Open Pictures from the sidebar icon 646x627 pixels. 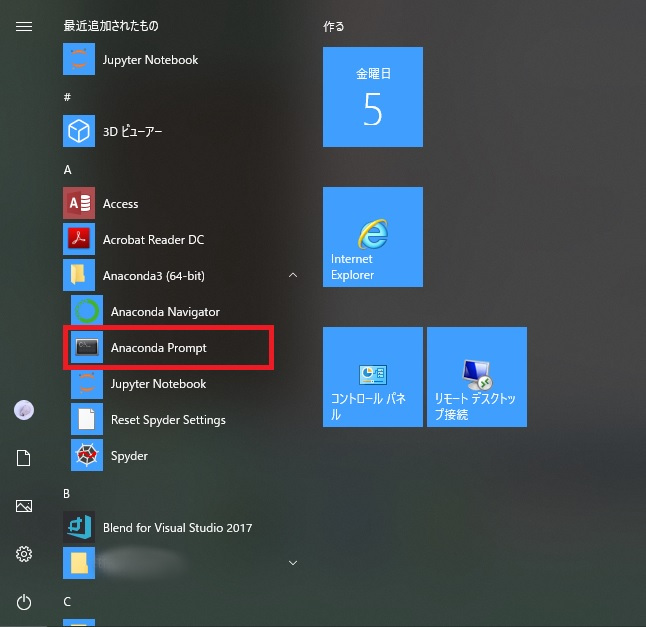(x=23, y=506)
